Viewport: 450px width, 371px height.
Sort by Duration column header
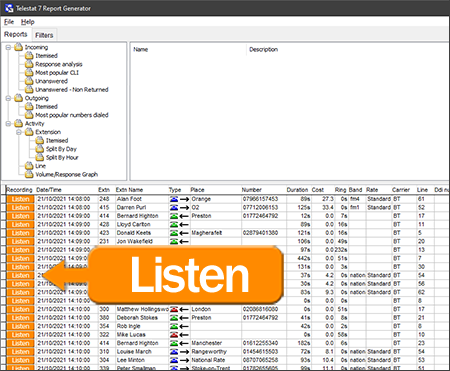pos(298,190)
